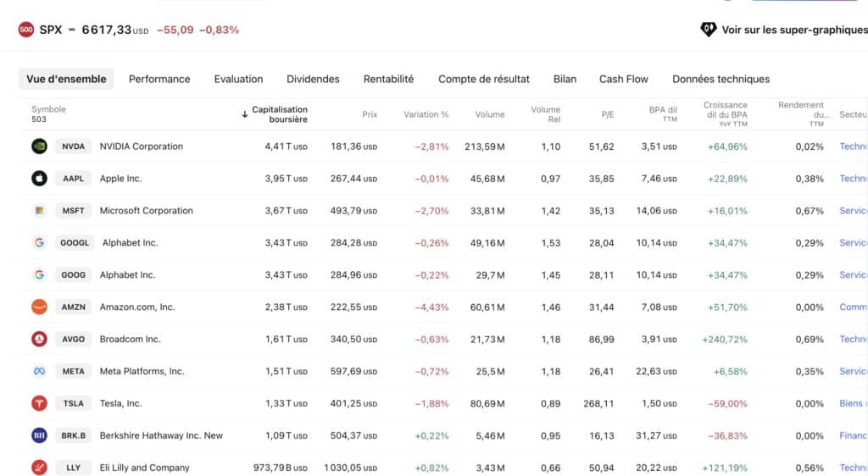Screen dimensions: 868x476
Task: Click Eli Lilly's 1 030,05 USD price
Action: click(350, 468)
